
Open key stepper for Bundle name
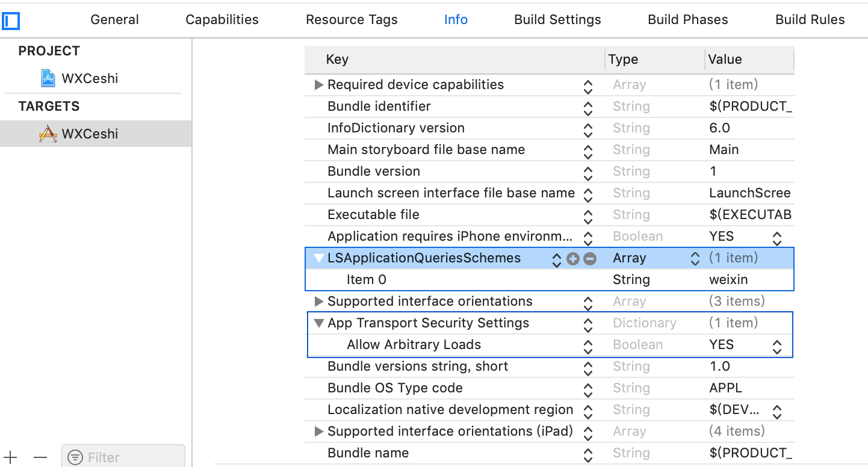coord(588,455)
